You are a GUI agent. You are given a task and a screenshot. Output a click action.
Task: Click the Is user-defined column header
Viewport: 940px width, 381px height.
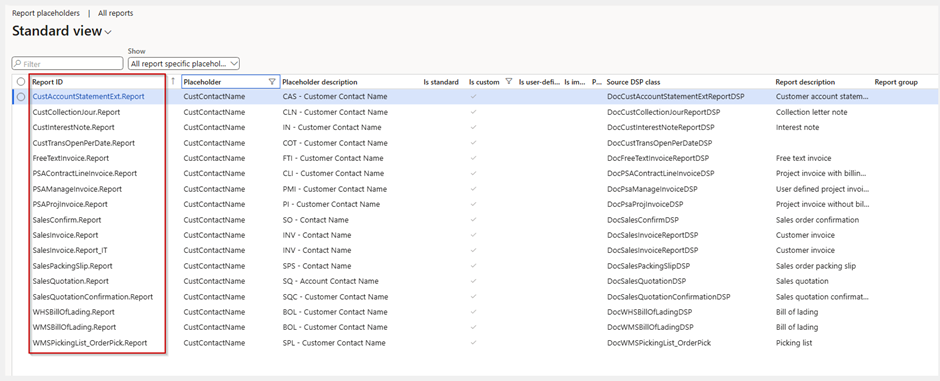click(x=539, y=82)
